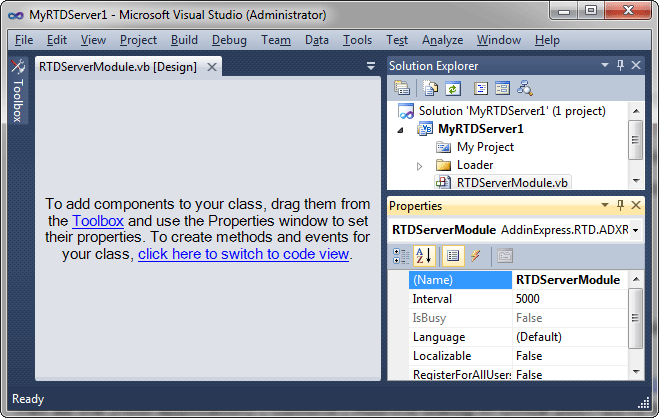
Task: Open the Analyze menu
Action: pyautogui.click(x=443, y=40)
